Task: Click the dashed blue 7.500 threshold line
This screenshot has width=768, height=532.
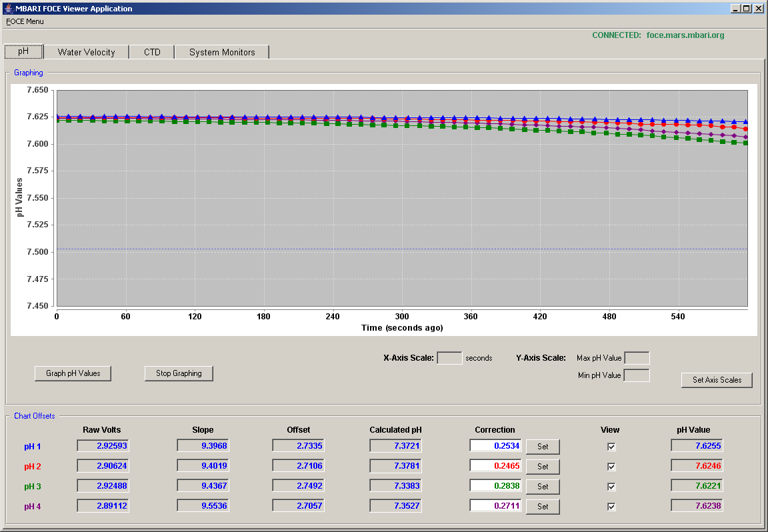Action: [x=402, y=249]
